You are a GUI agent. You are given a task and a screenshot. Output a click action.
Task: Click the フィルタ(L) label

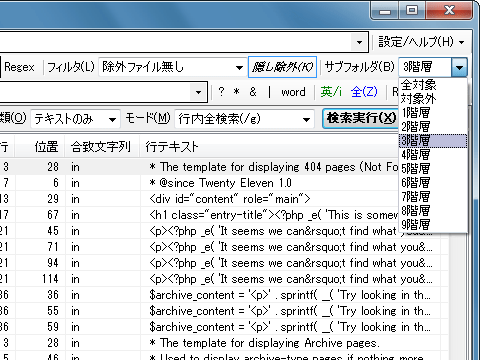tap(71, 67)
